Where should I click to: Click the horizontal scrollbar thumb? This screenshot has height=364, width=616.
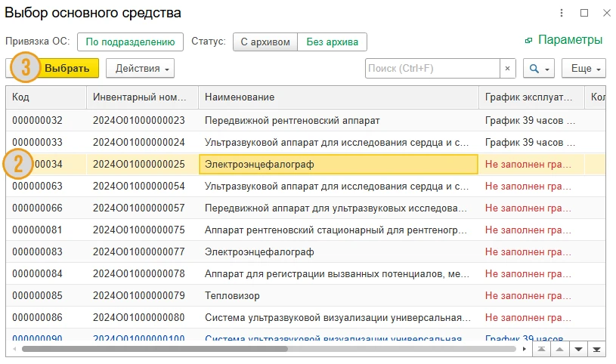coord(155,349)
